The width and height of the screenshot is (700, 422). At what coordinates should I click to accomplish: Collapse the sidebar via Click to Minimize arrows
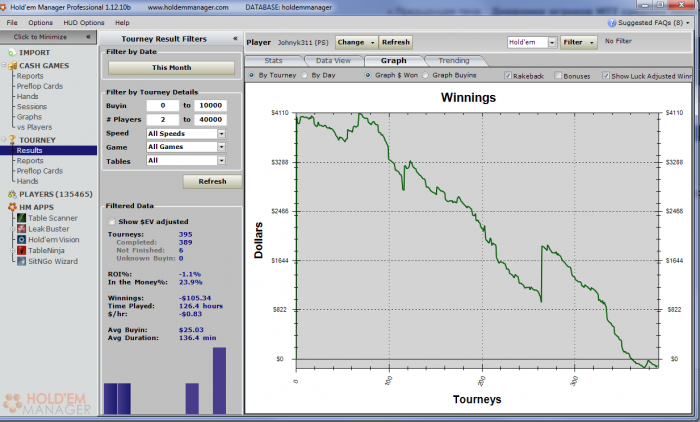(88, 37)
